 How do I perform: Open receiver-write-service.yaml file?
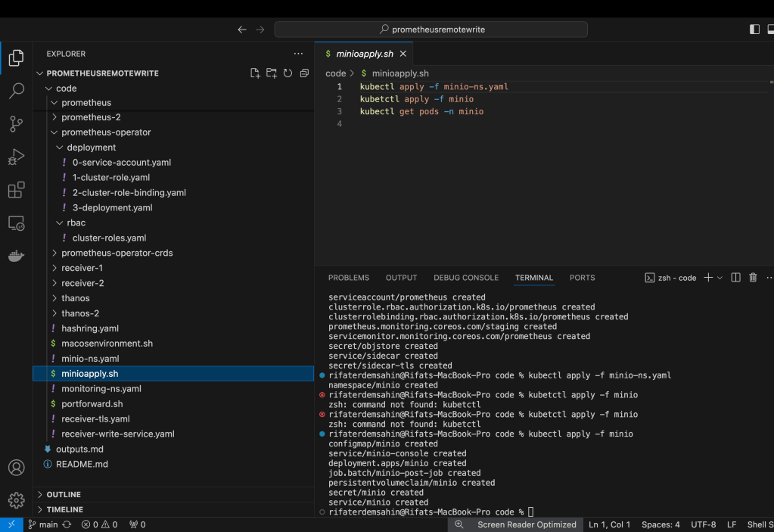[x=117, y=434]
